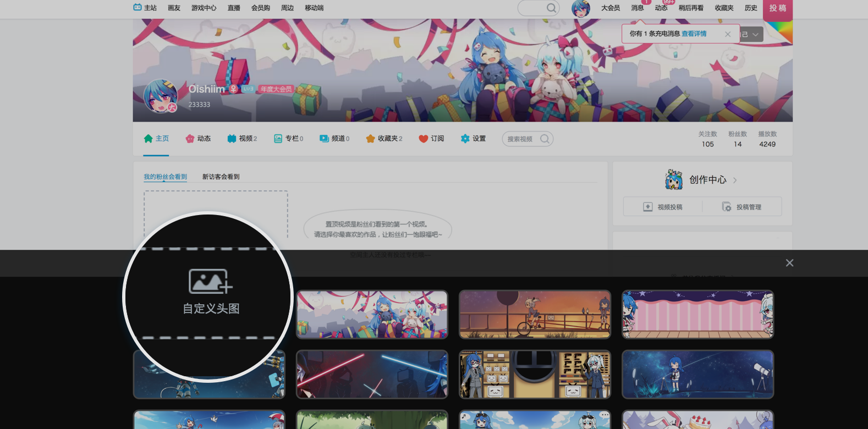Dismiss the 充电消息 notification popup
868x429 pixels.
728,34
